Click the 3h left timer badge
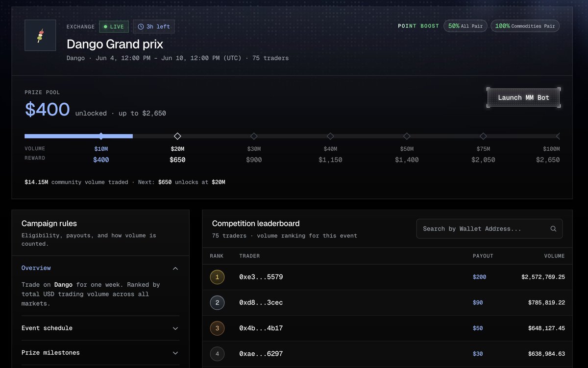588x368 pixels. point(153,27)
